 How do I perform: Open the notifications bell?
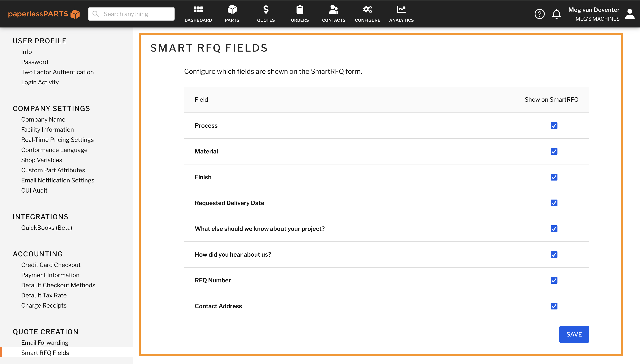coord(556,14)
